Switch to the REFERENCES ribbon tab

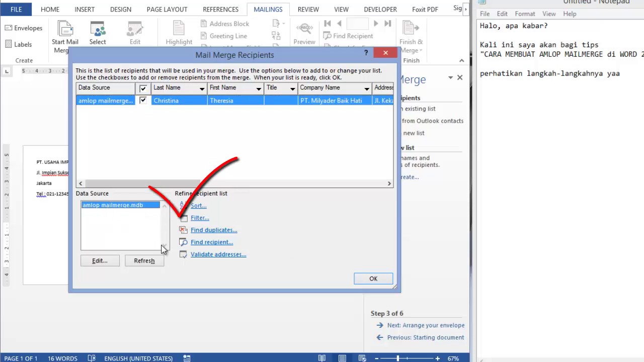(x=220, y=9)
